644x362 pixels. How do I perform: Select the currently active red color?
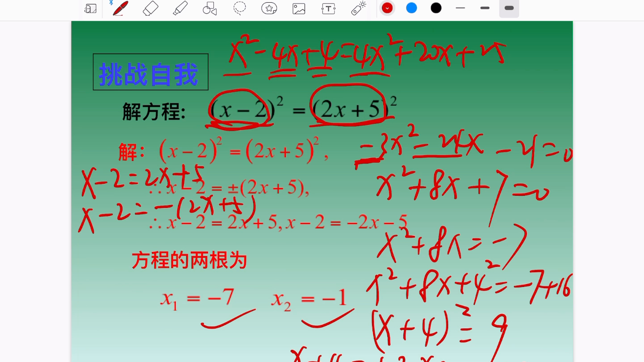(x=387, y=8)
